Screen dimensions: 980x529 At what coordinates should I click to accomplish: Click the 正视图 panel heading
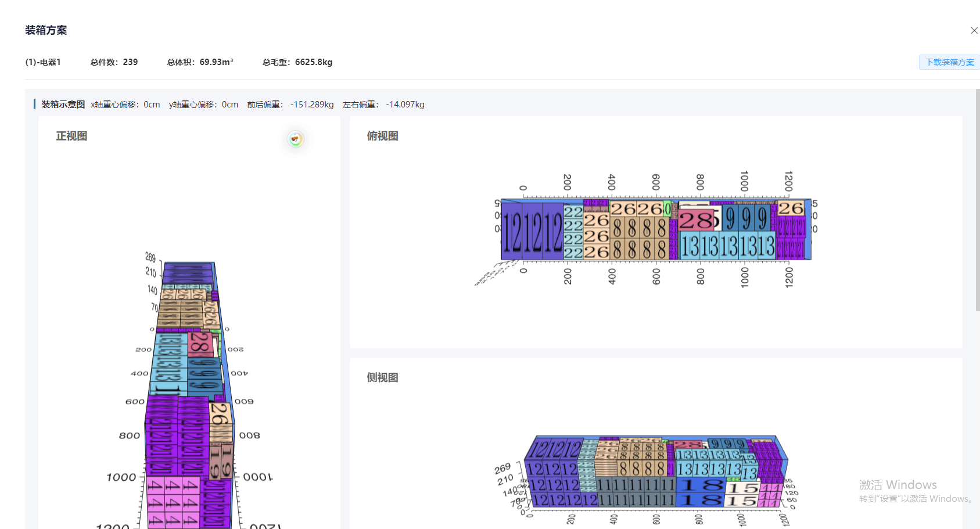pyautogui.click(x=71, y=136)
